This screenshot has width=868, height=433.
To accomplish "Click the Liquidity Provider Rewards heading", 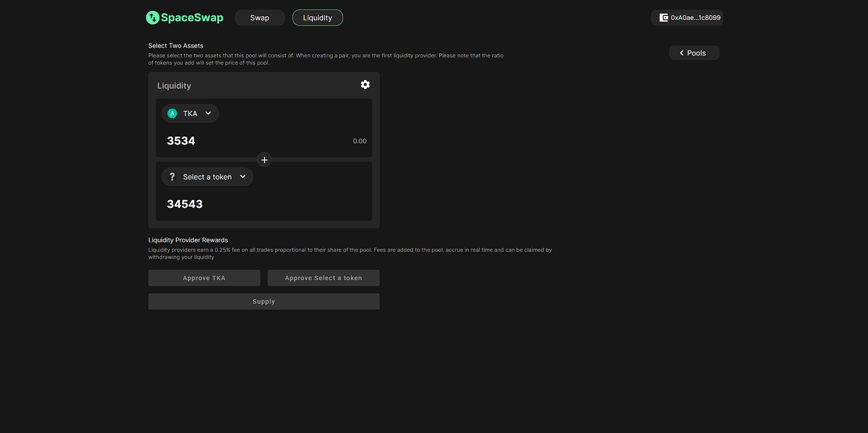I will (x=188, y=240).
